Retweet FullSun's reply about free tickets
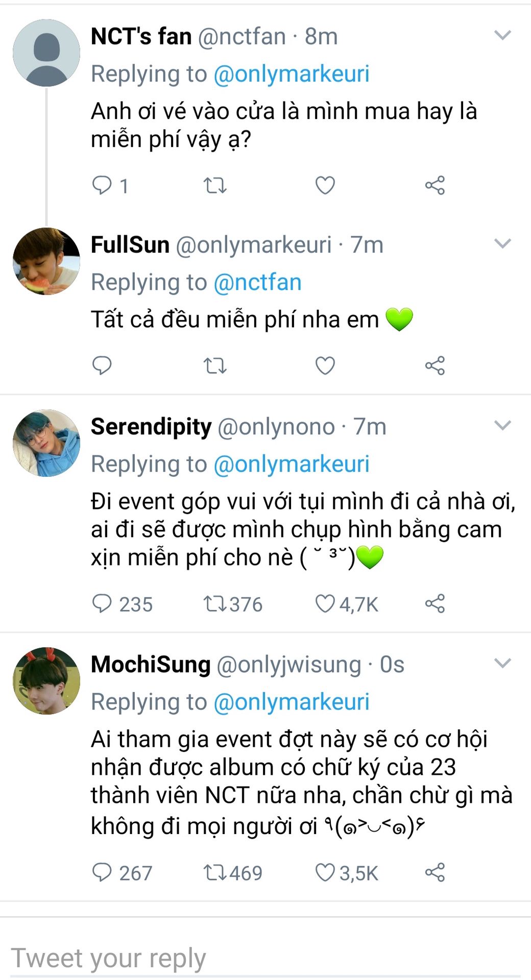Screen dimensions: 531x980 pos(215,365)
